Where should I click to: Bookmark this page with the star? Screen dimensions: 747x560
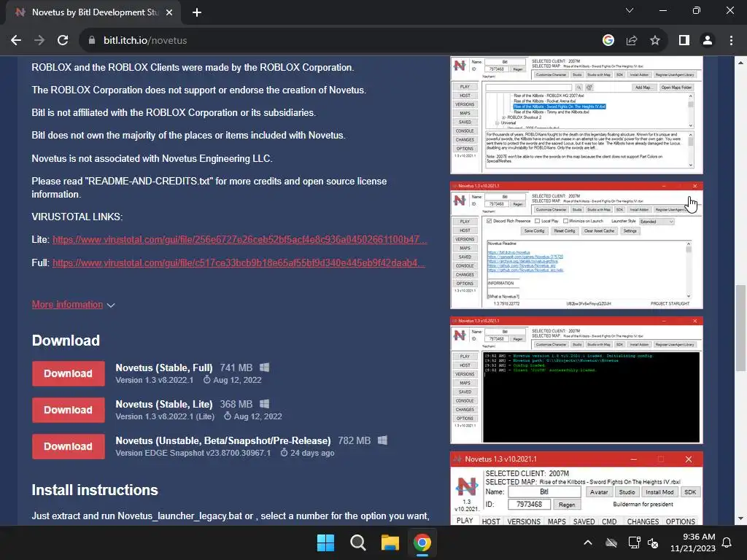click(x=655, y=41)
